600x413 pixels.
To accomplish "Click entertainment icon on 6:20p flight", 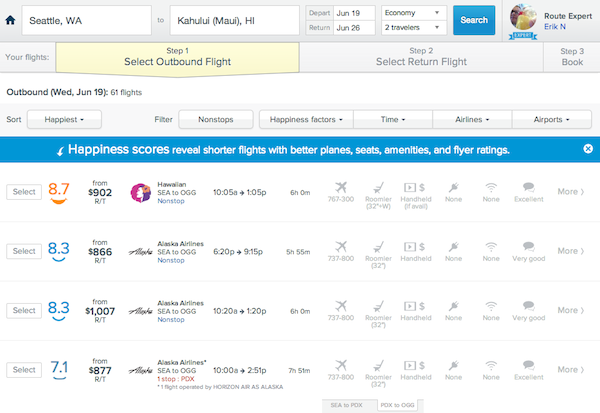I will [x=414, y=247].
